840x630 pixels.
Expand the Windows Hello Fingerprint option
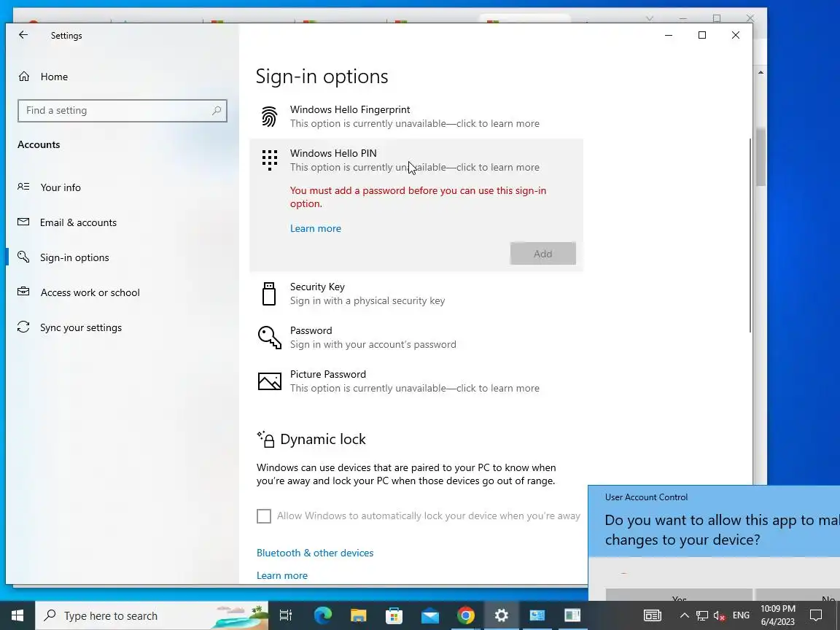click(x=416, y=116)
